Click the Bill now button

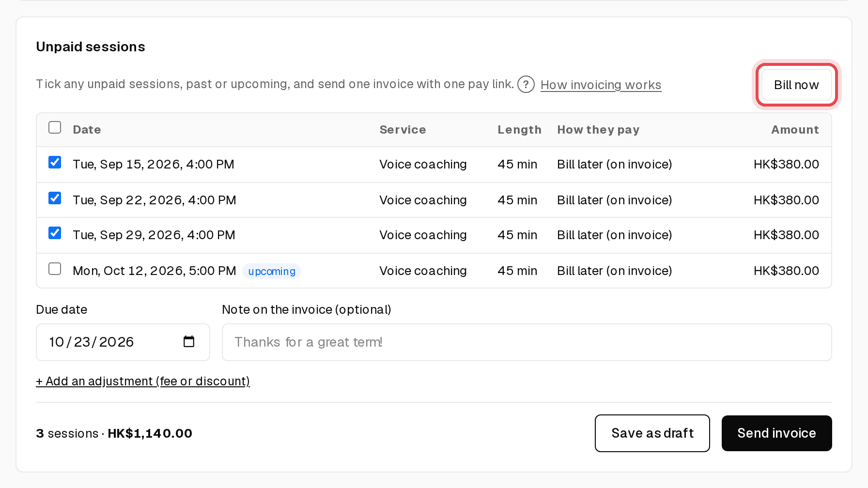(x=796, y=85)
